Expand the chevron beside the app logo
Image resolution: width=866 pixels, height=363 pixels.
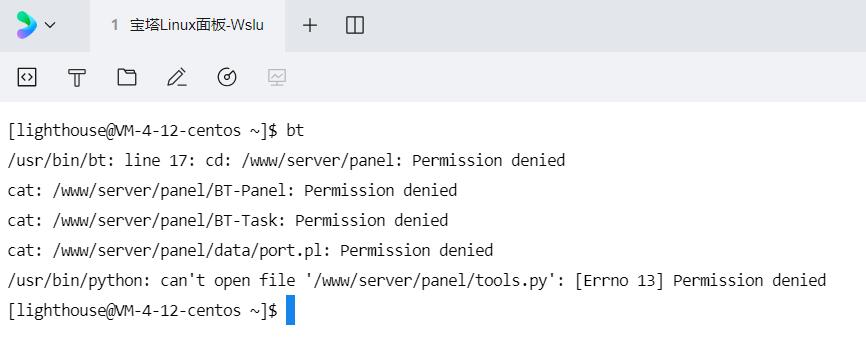click(x=50, y=25)
